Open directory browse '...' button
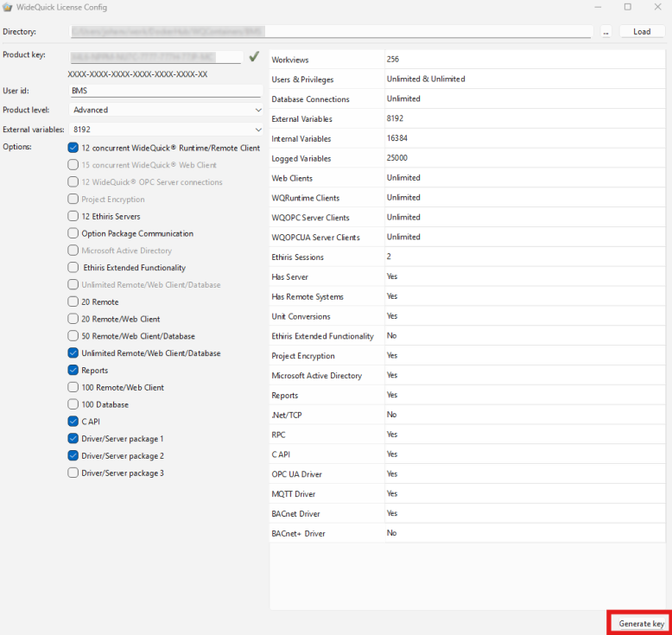Viewport: 672px width, 635px height. pos(605,32)
